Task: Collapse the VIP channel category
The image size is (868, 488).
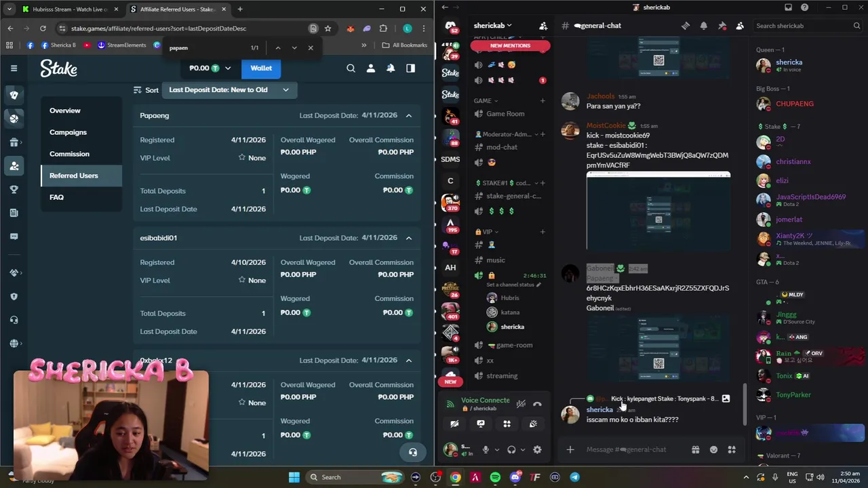Action: click(487, 232)
